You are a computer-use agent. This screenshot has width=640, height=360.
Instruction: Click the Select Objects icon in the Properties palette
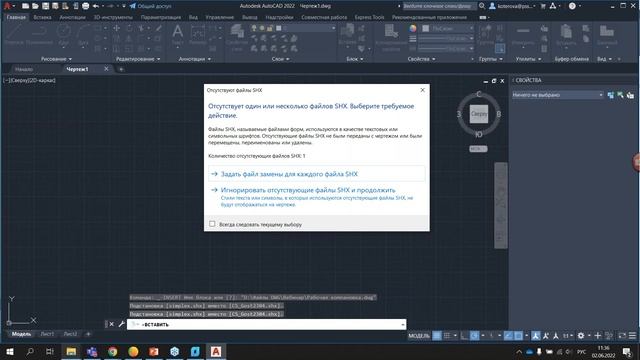(x=620, y=95)
